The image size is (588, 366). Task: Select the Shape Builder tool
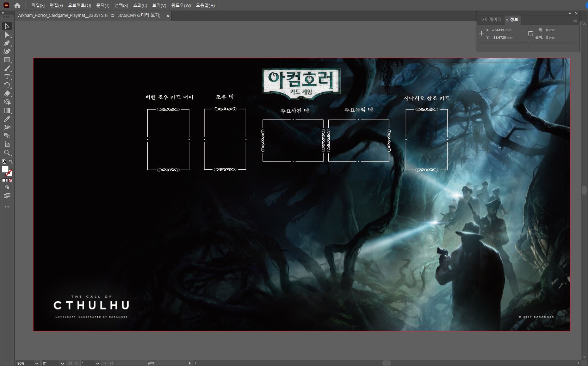(x=7, y=102)
